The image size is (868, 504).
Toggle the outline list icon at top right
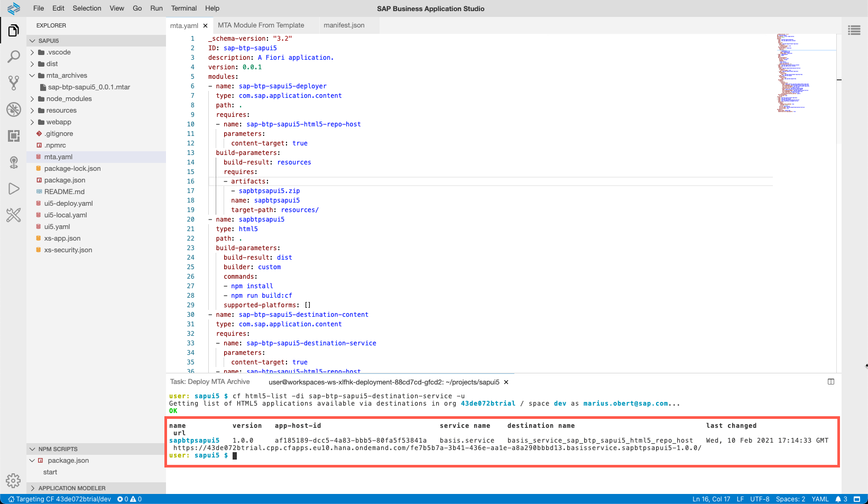point(854,30)
